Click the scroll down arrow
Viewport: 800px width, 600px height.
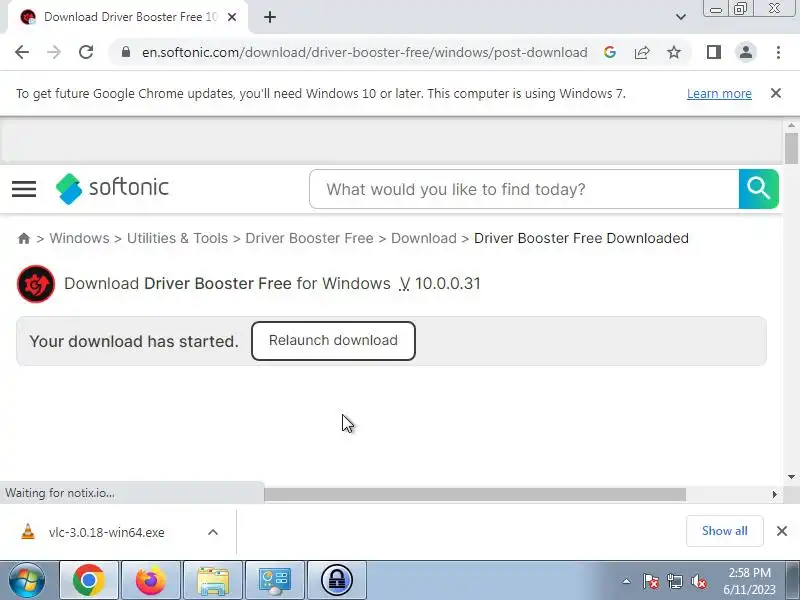click(x=791, y=477)
